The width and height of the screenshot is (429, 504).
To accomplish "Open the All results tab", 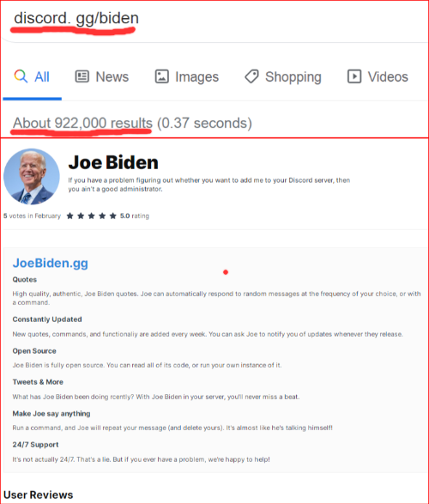I will 32,76.
